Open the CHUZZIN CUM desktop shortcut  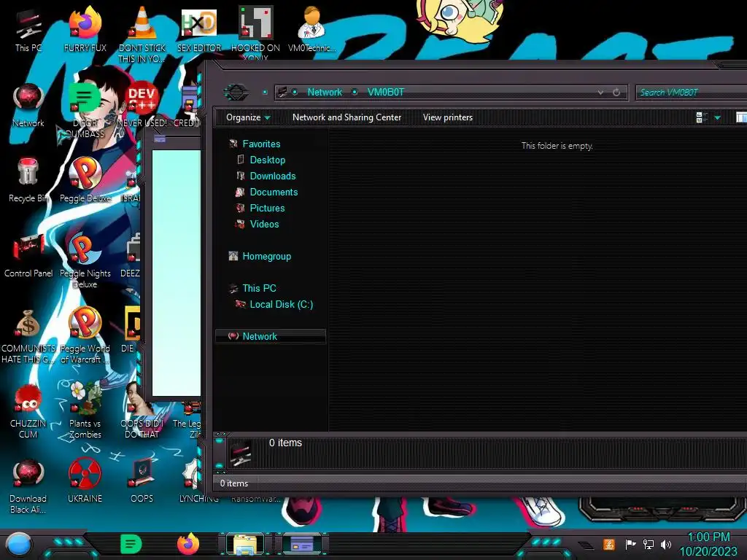[28, 411]
